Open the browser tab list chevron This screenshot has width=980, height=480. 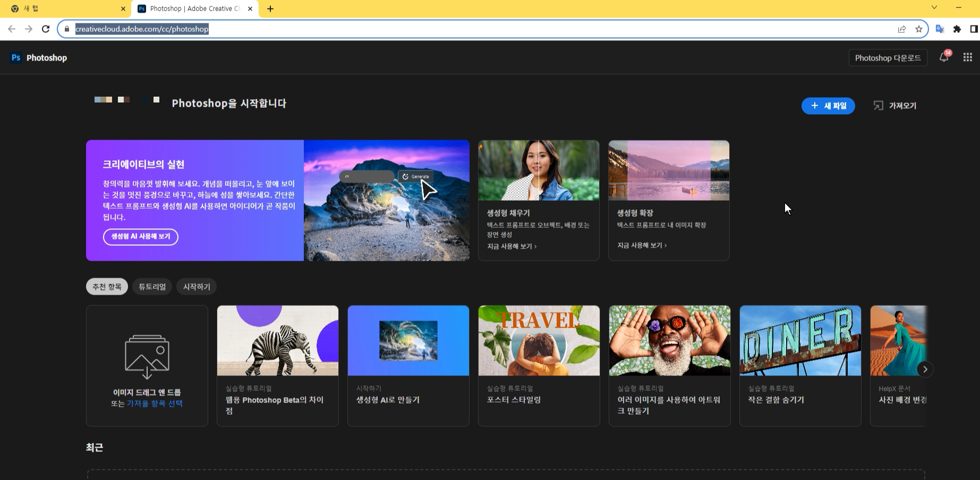coord(934,8)
